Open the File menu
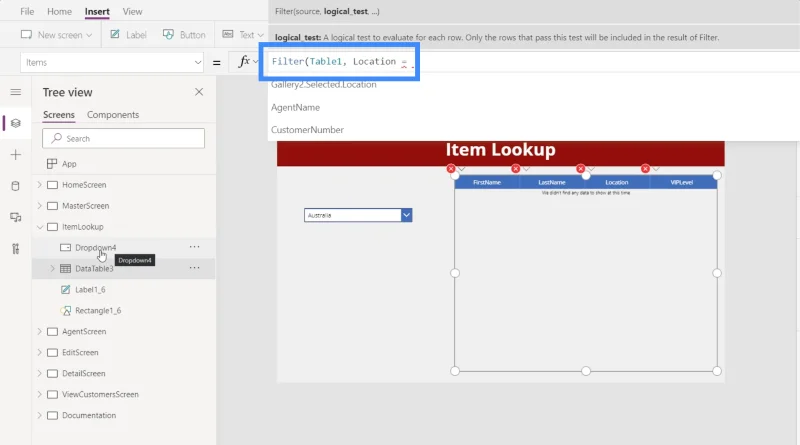 [x=27, y=11]
